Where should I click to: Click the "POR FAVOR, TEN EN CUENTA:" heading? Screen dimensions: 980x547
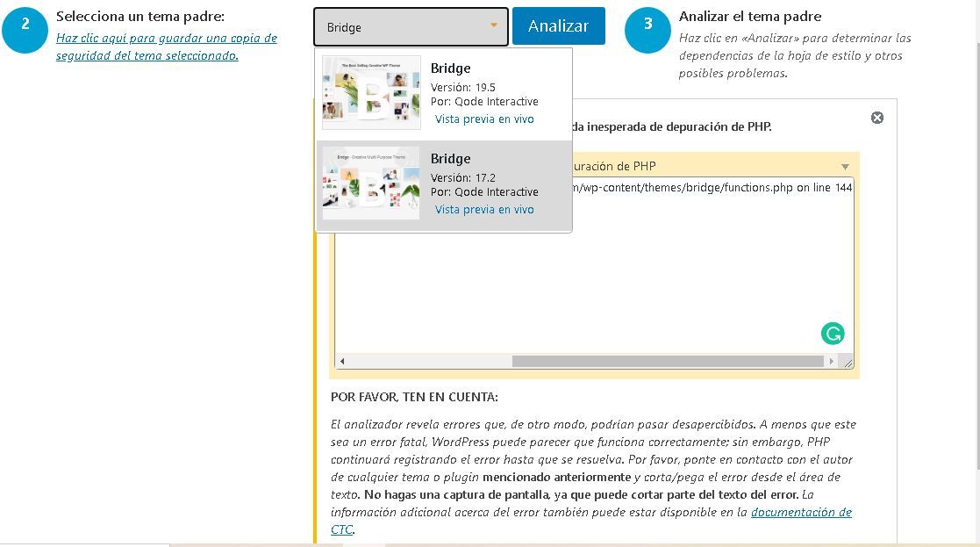[414, 397]
